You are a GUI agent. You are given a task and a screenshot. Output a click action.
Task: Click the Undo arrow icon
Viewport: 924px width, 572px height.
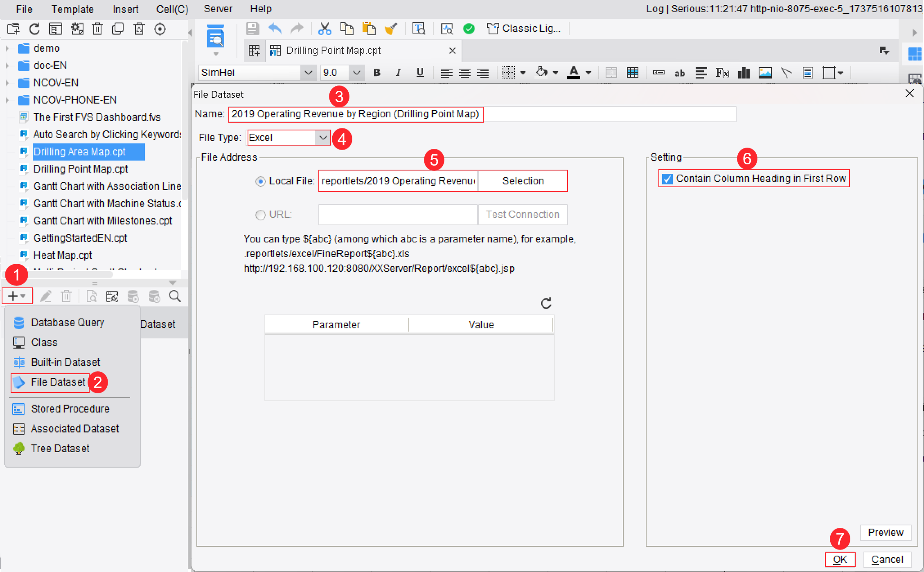point(275,29)
